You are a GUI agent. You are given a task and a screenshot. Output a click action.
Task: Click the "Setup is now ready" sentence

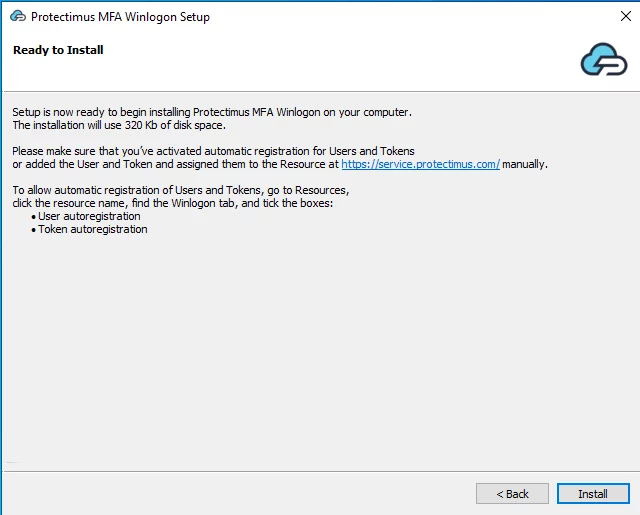tap(212, 112)
